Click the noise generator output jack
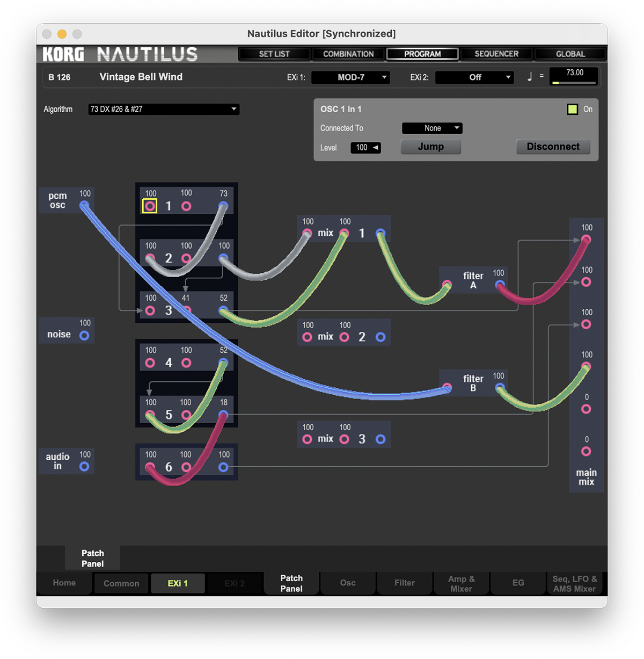This screenshot has height=659, width=644. [84, 336]
